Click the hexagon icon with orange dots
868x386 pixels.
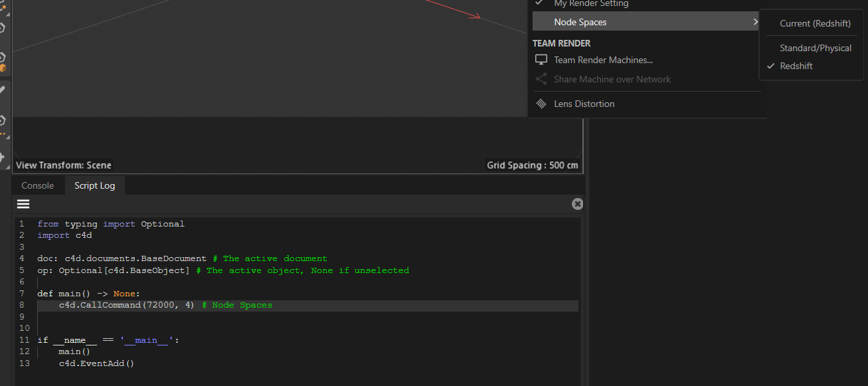pos(3,122)
